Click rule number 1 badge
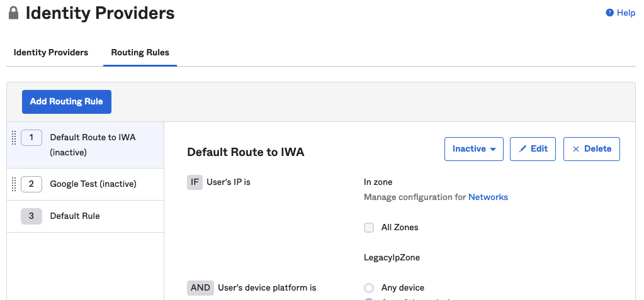644x300 pixels. pyautogui.click(x=31, y=138)
